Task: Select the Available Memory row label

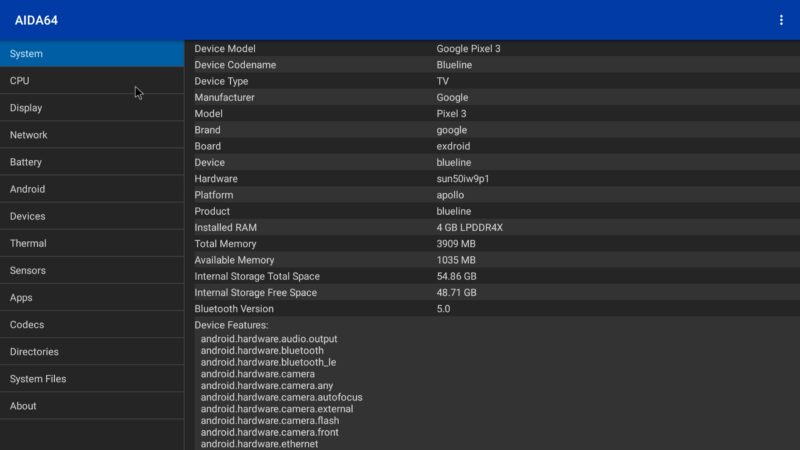Action: pyautogui.click(x=234, y=260)
